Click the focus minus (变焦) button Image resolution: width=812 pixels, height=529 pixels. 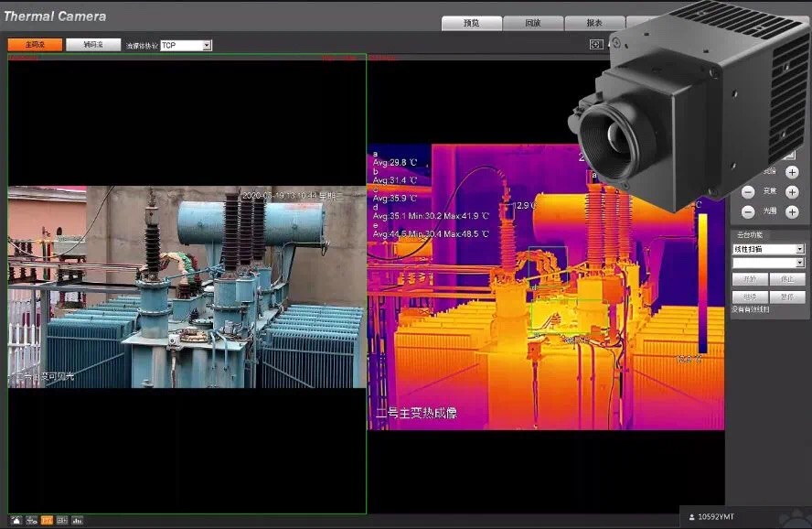[748, 192]
